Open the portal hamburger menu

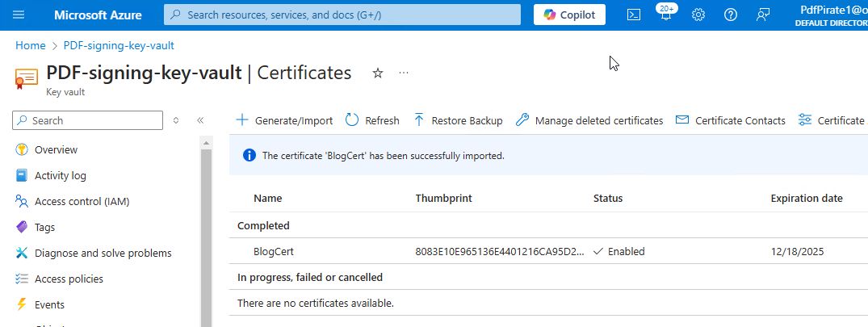point(19,15)
